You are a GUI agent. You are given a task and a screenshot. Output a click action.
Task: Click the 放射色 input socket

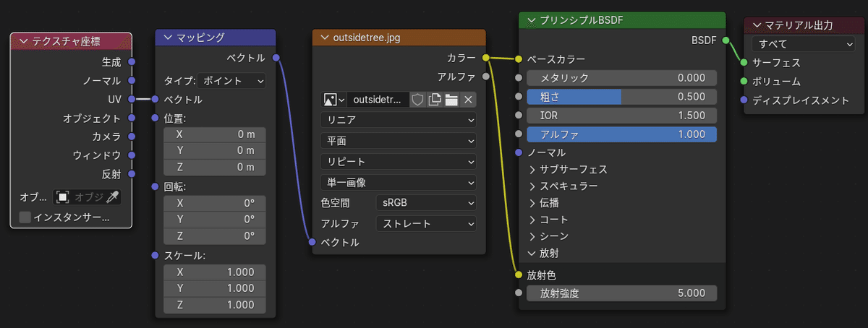(x=519, y=275)
